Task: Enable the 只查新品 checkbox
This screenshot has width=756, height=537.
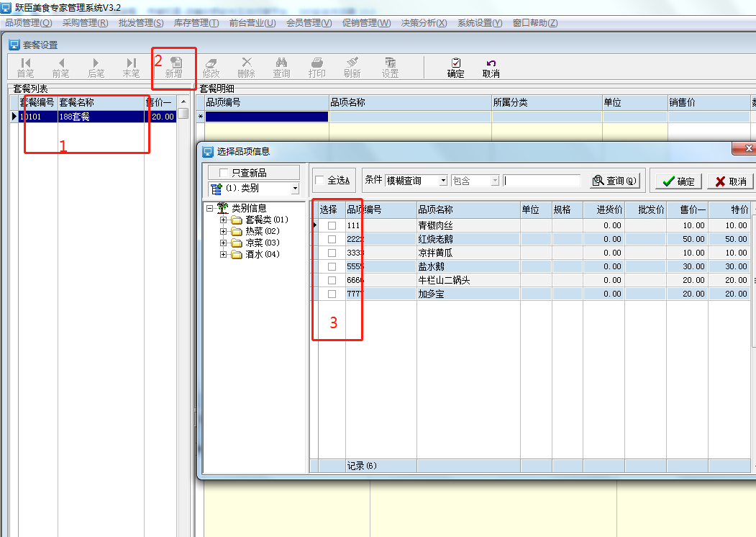Action: pyautogui.click(x=224, y=173)
